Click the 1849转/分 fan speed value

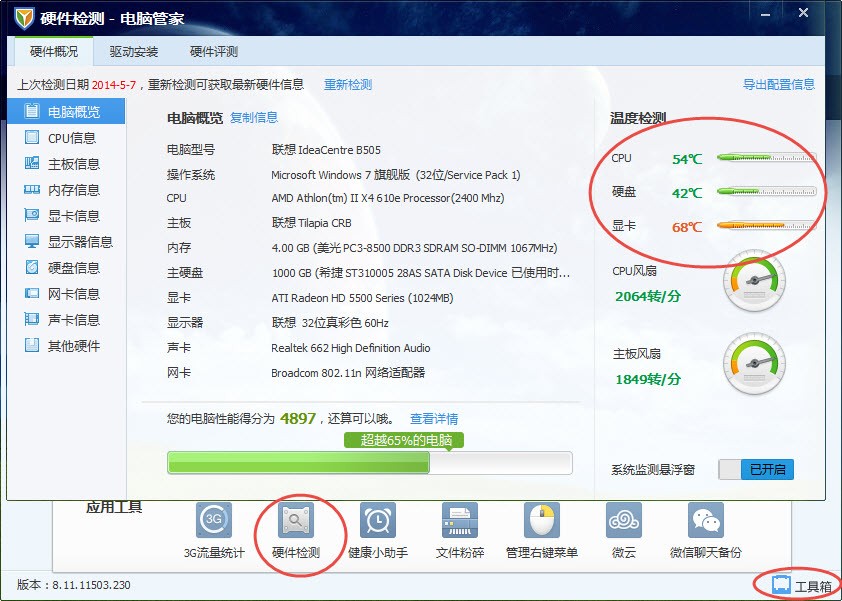[x=648, y=379]
